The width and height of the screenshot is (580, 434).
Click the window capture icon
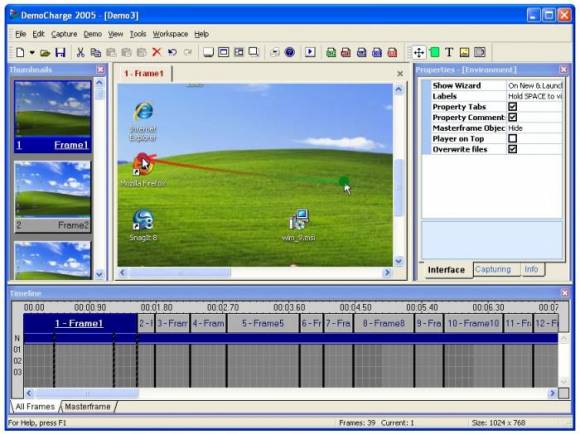point(223,52)
